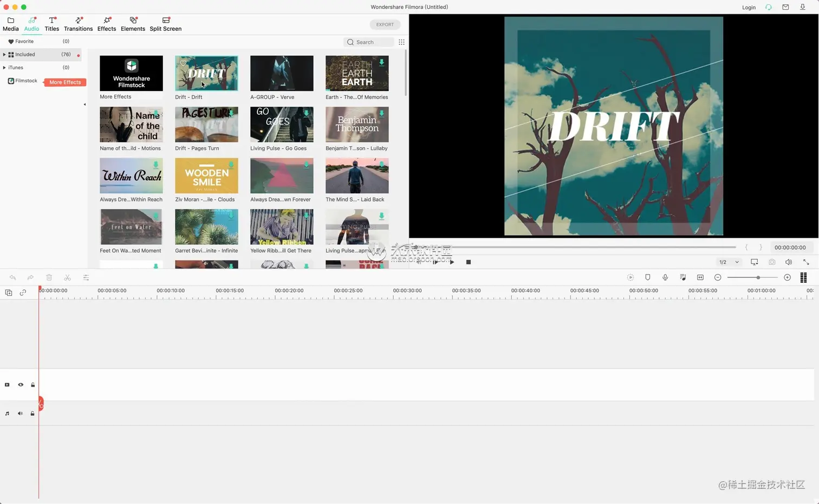Zoom out the timeline minus button
This screenshot has height=504, width=819.
click(718, 277)
